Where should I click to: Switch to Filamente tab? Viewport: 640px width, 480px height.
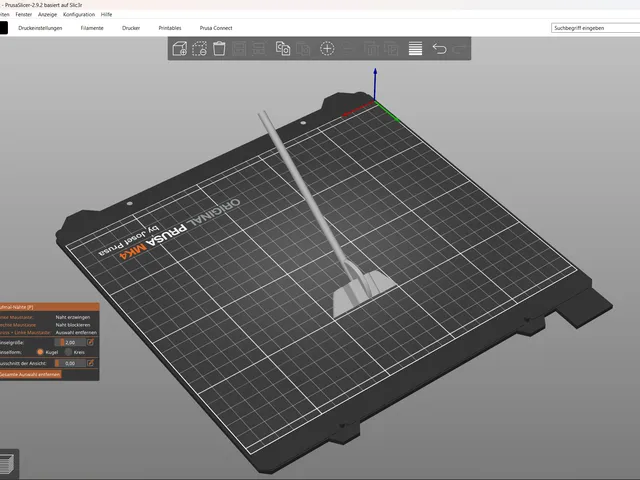tap(92, 28)
